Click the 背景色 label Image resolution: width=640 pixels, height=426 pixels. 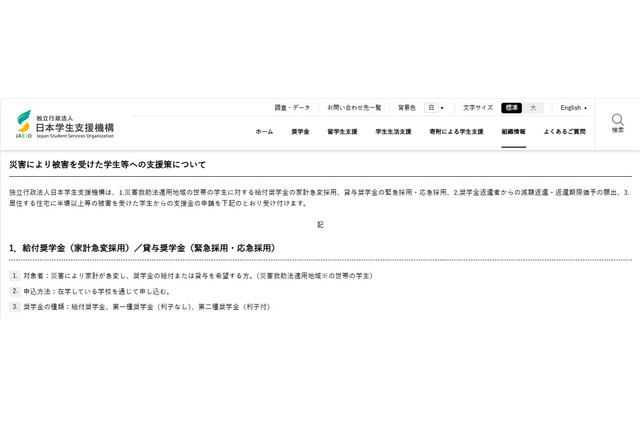pos(407,108)
